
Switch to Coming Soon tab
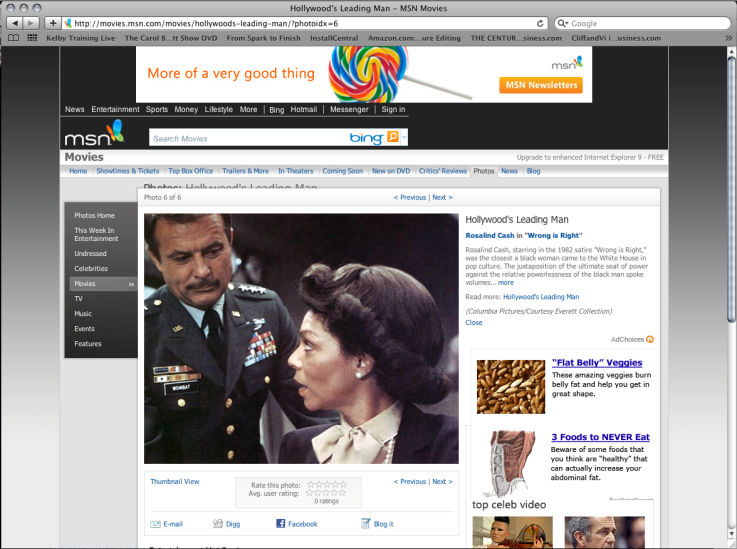342,171
